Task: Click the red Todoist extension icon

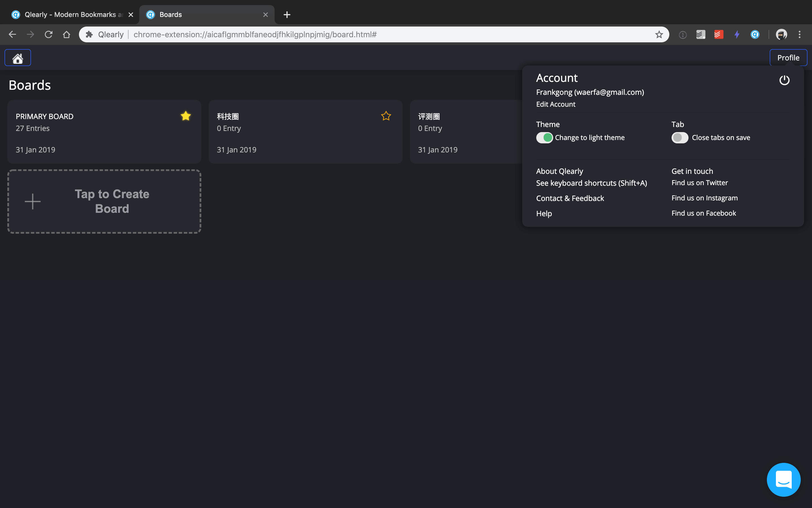Action: 719,34
